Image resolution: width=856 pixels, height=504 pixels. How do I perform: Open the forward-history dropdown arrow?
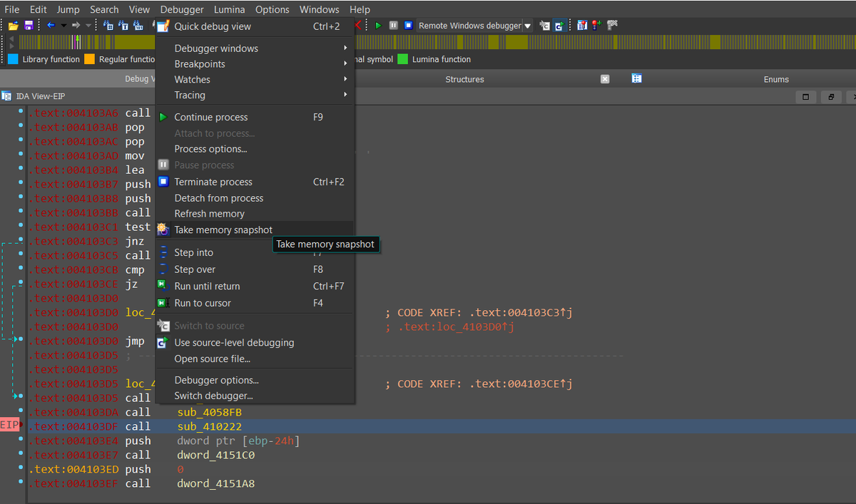[88, 26]
